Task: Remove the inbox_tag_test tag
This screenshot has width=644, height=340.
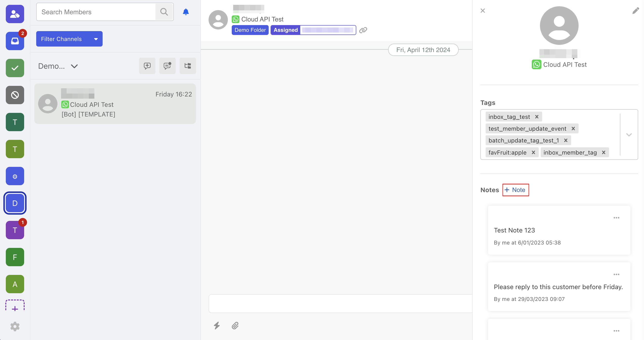Action: (537, 117)
